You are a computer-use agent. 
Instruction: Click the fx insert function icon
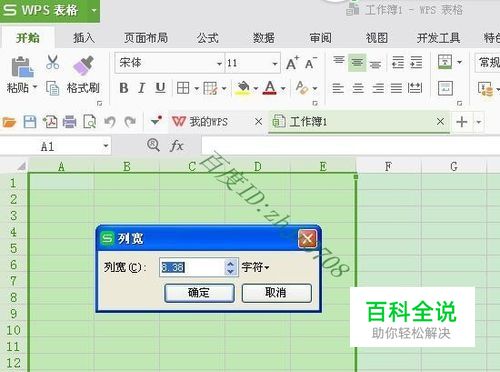pos(177,146)
